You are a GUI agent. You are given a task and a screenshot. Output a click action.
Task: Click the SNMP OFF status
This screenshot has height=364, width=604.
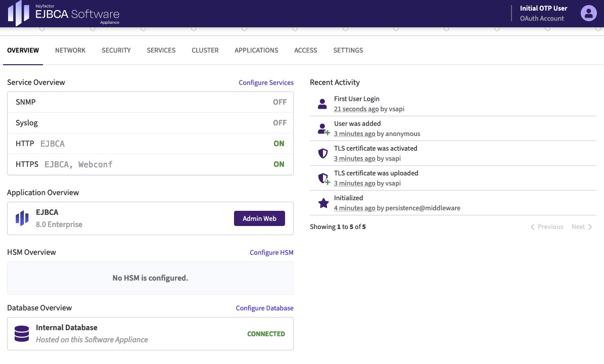pyautogui.click(x=280, y=102)
